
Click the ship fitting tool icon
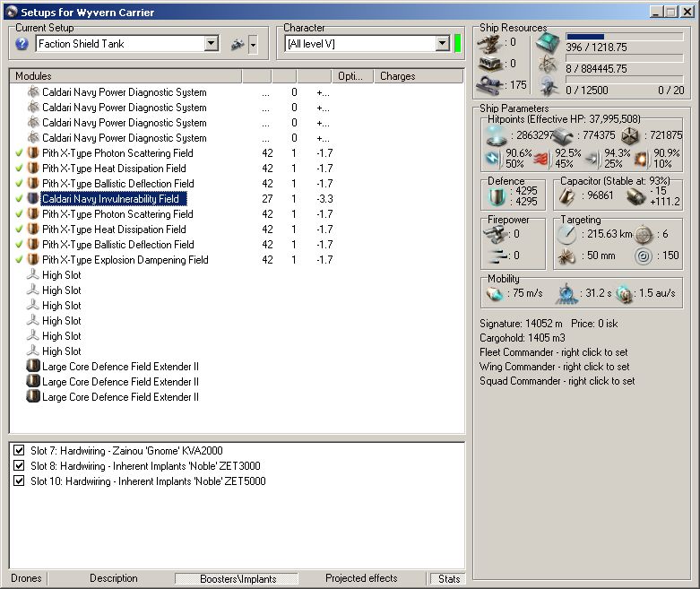pos(238,44)
